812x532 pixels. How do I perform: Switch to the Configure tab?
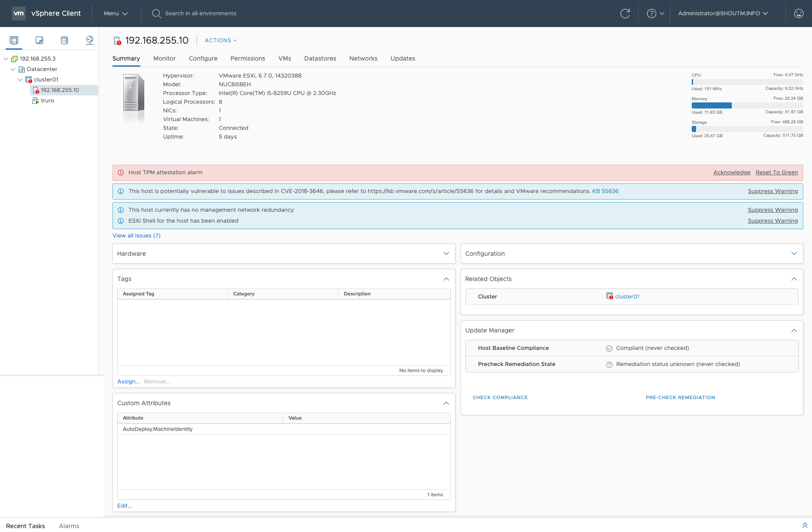(203, 59)
